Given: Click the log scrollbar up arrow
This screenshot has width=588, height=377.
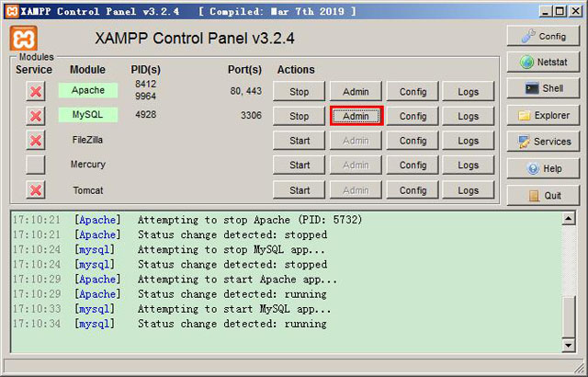Looking at the screenshot, I should (x=569, y=218).
